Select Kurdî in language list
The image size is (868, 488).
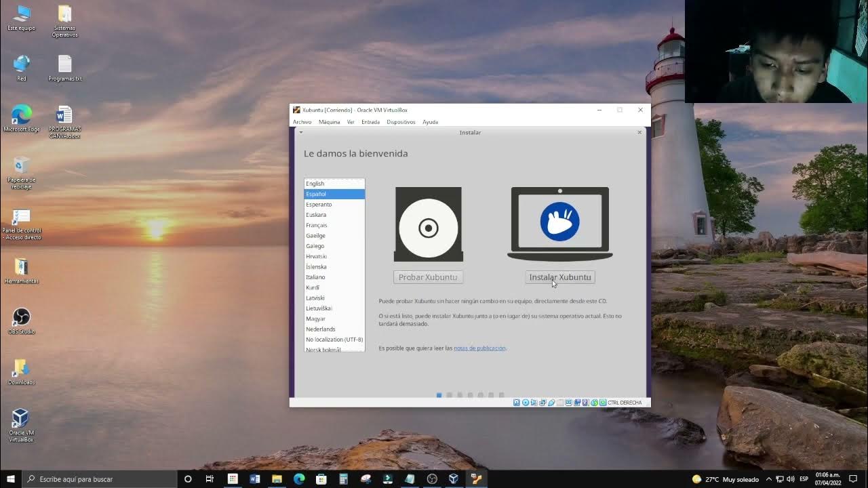(334, 287)
